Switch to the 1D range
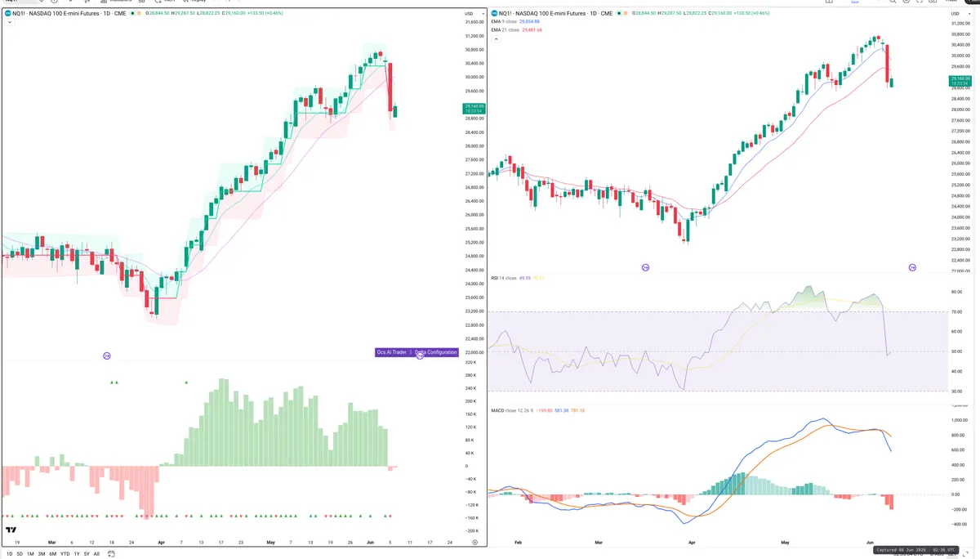 [9, 553]
